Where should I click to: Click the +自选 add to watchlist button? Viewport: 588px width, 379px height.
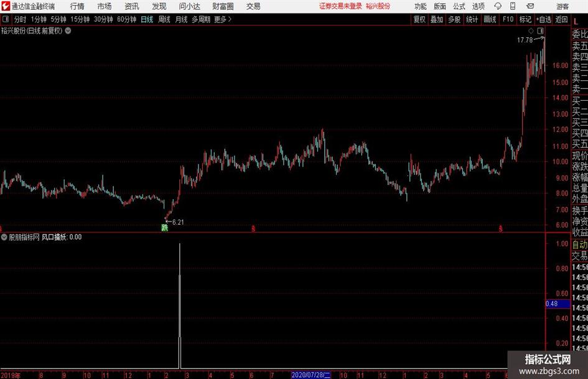pyautogui.click(x=544, y=19)
